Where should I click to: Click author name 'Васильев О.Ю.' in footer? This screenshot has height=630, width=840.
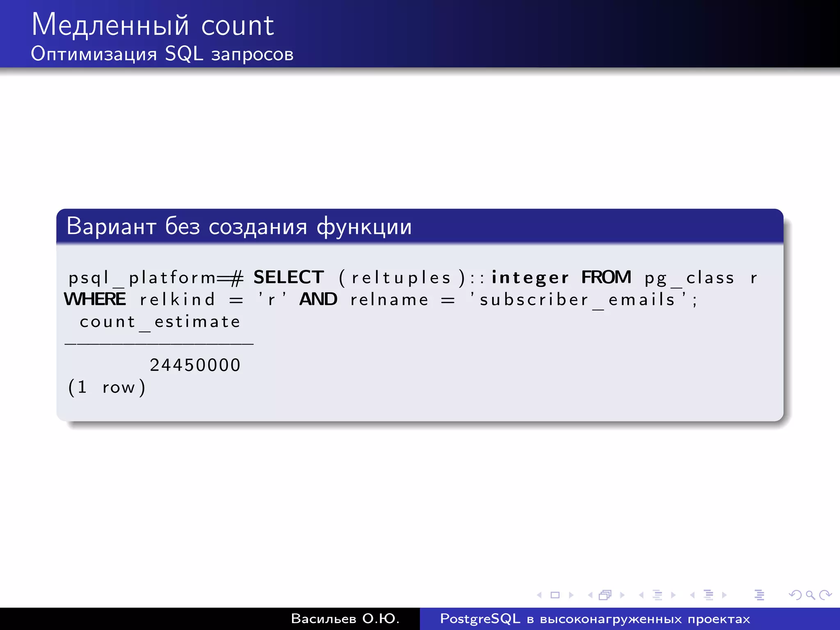(x=345, y=619)
